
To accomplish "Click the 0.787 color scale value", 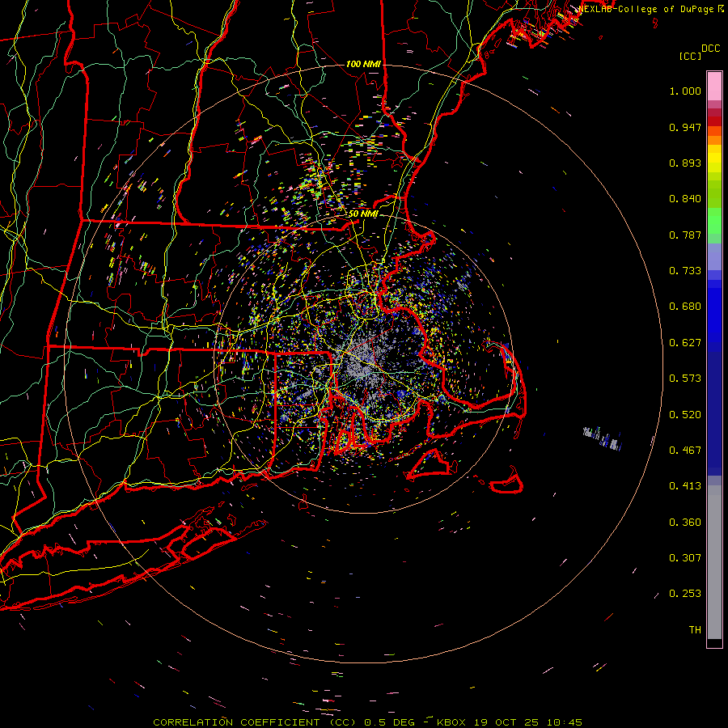I will coord(685,235).
